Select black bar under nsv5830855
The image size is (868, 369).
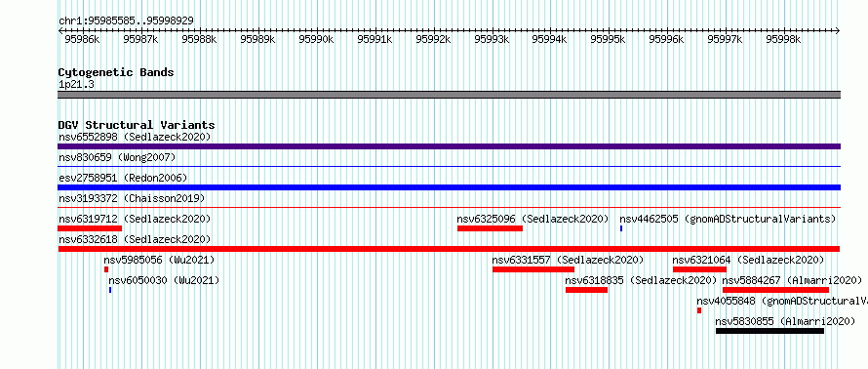pyautogui.click(x=770, y=331)
